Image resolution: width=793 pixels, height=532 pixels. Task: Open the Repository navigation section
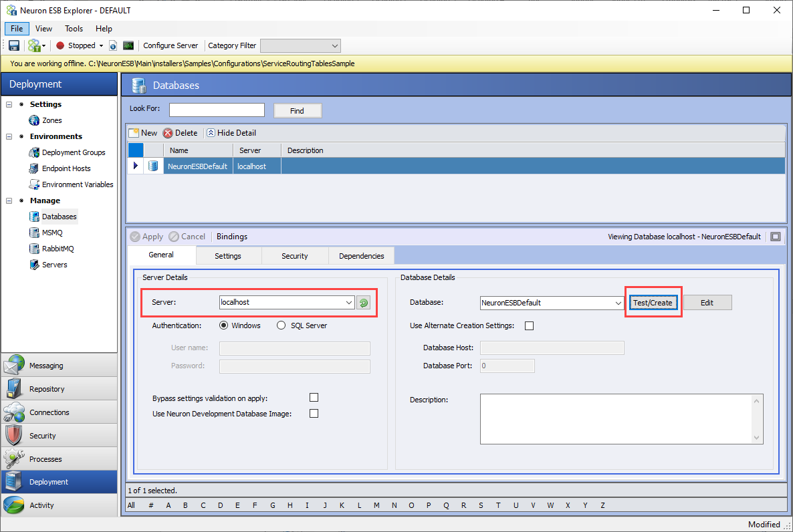coord(60,389)
